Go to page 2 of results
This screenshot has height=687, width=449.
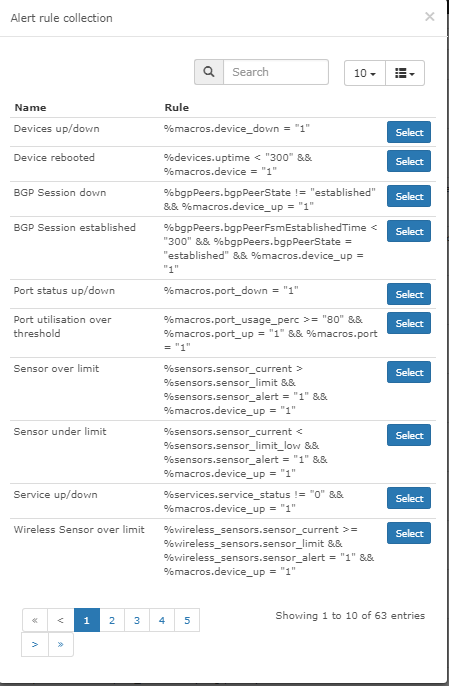coord(112,620)
